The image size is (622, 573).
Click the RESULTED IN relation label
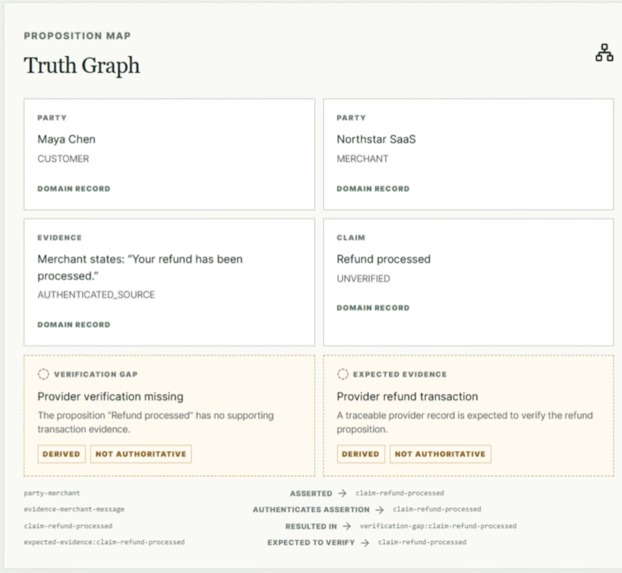(311, 527)
